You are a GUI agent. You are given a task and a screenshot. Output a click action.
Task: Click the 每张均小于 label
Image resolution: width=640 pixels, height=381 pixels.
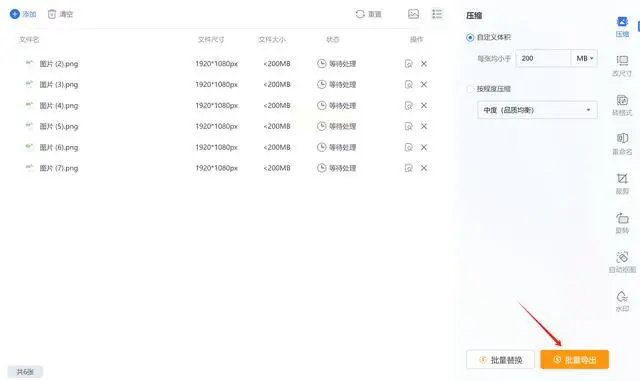tap(494, 59)
